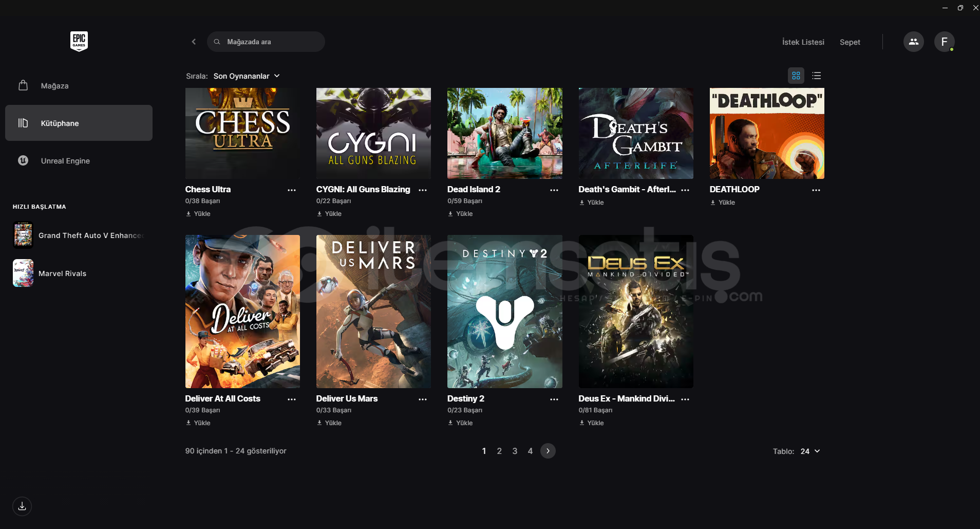
Task: Click Yükle under Deliver Us Mars
Action: click(329, 423)
